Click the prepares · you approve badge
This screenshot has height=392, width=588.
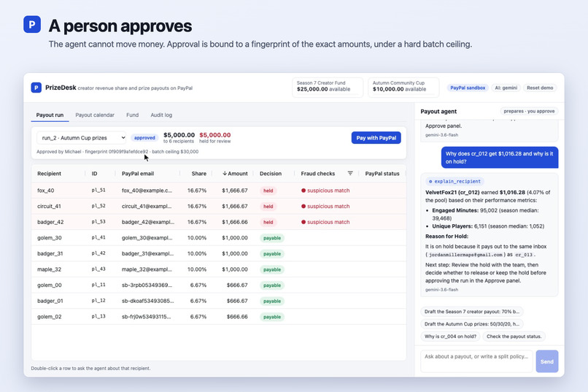point(529,111)
